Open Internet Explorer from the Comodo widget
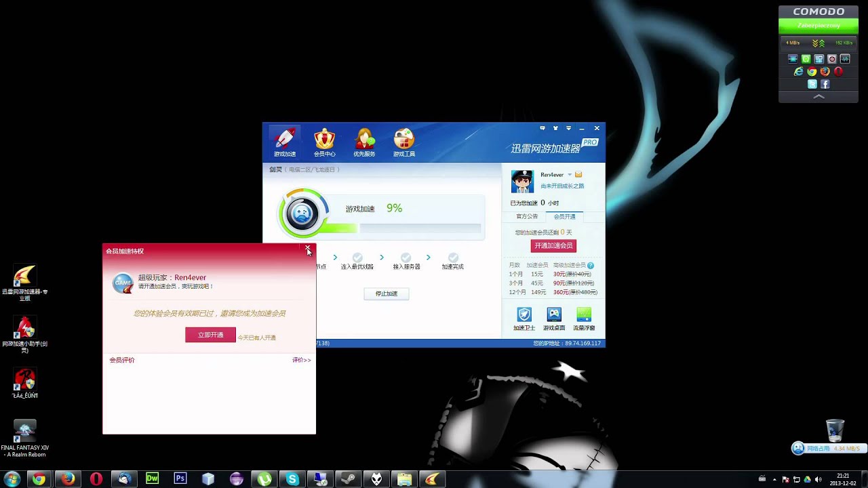The image size is (868, 488). [x=799, y=71]
